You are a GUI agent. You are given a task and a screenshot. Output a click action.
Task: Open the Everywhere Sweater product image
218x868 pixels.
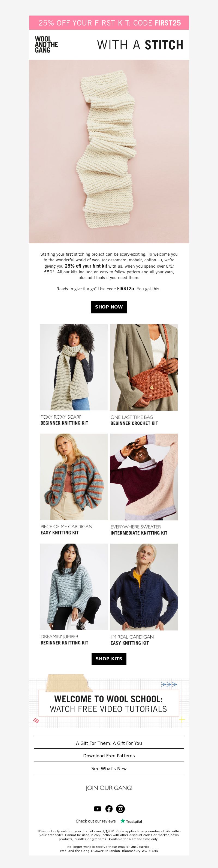pyautogui.click(x=144, y=477)
